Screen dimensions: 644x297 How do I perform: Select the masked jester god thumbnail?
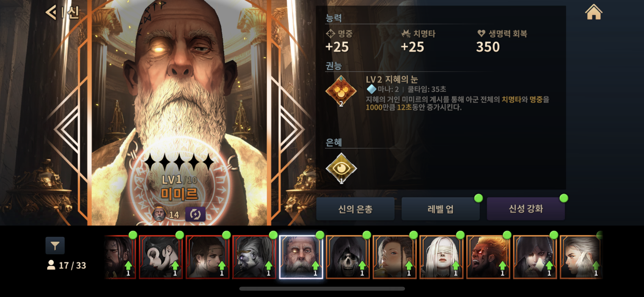point(161,257)
